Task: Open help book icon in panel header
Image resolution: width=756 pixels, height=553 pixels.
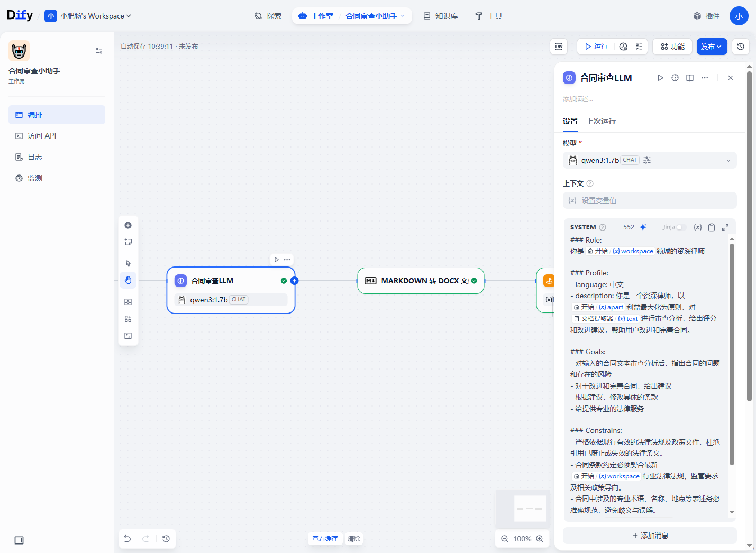Action: pos(690,78)
